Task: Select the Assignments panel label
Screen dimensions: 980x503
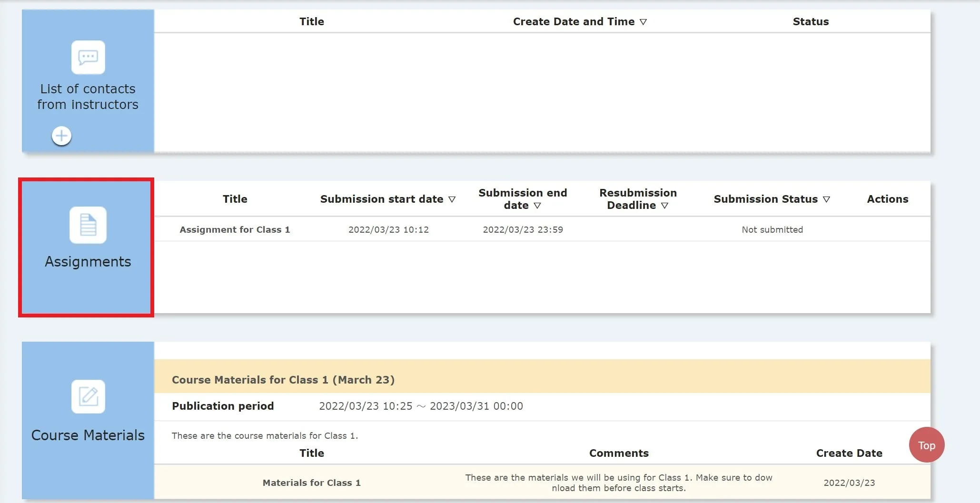Action: click(x=88, y=262)
